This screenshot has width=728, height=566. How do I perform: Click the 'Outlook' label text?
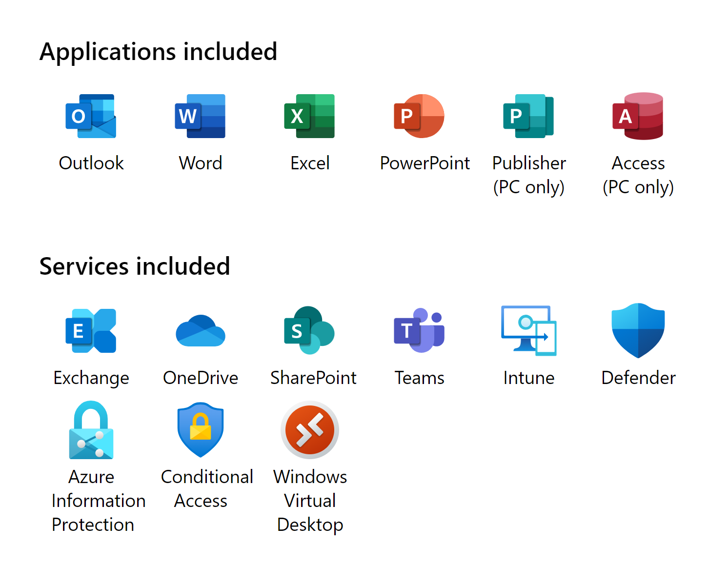tap(91, 163)
